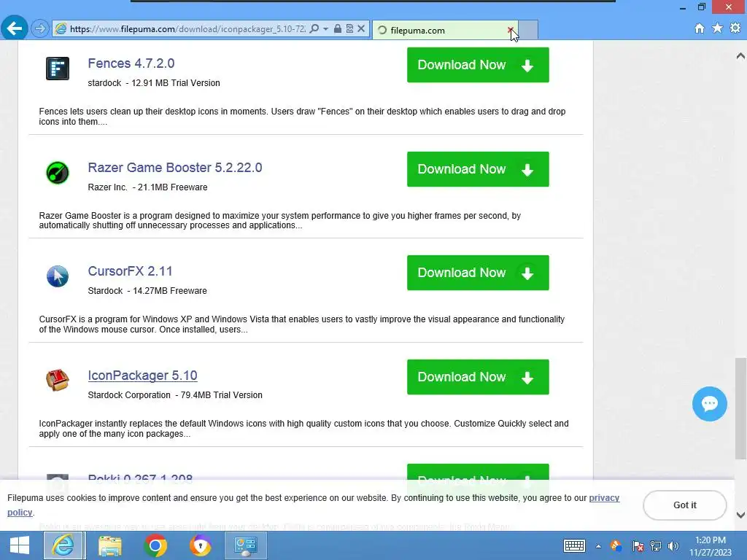Stop page loading with the X button

361,29
